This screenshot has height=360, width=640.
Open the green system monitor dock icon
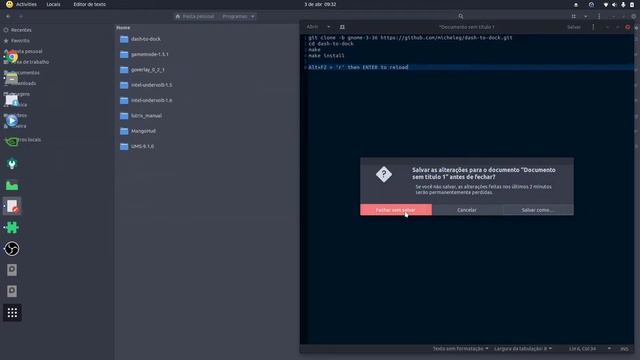(x=12, y=185)
